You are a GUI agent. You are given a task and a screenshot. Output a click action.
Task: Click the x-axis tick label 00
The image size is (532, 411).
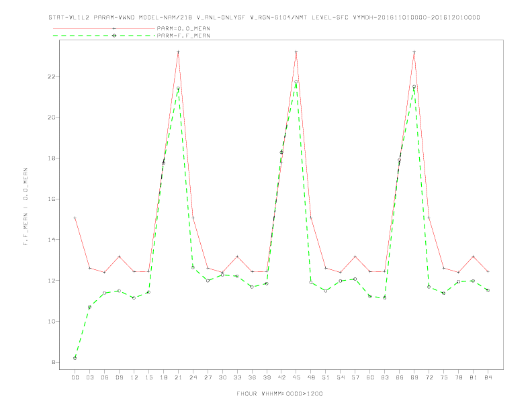click(x=75, y=377)
